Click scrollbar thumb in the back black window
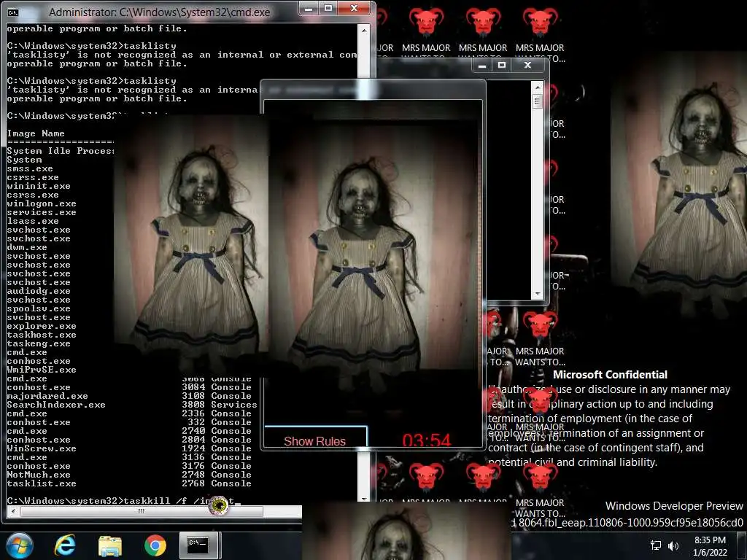The height and width of the screenshot is (560, 747). [x=538, y=101]
